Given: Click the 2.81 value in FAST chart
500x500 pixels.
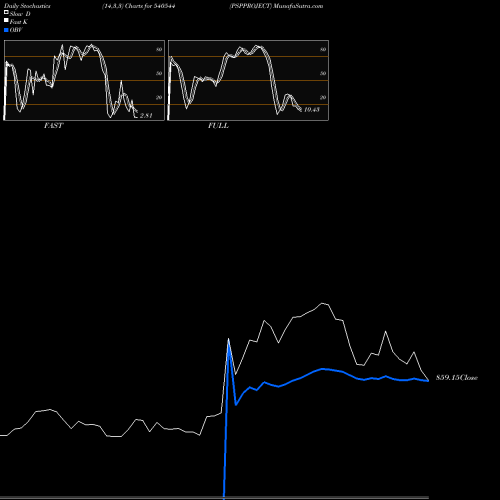Looking at the screenshot, I should 146,116.
